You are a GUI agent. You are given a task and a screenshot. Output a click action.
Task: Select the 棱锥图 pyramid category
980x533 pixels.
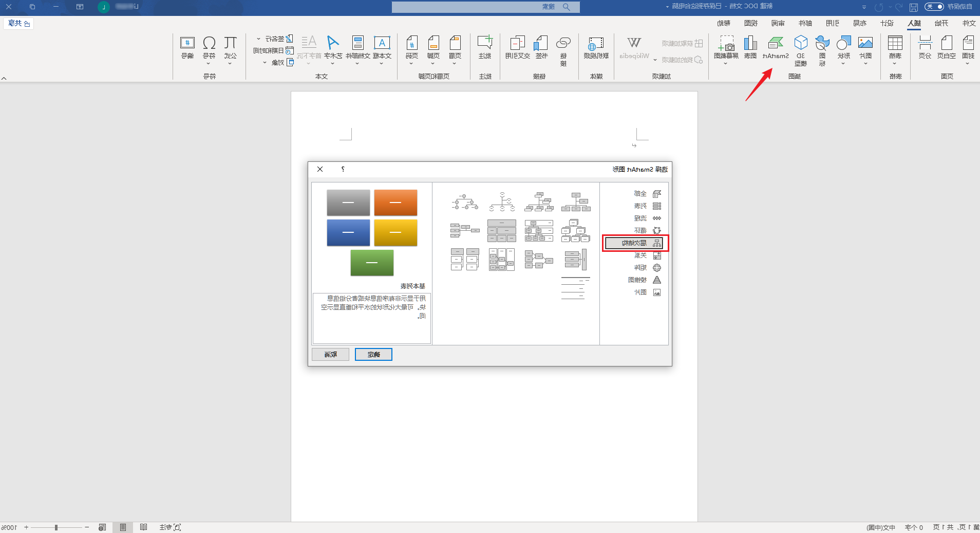[x=644, y=280]
